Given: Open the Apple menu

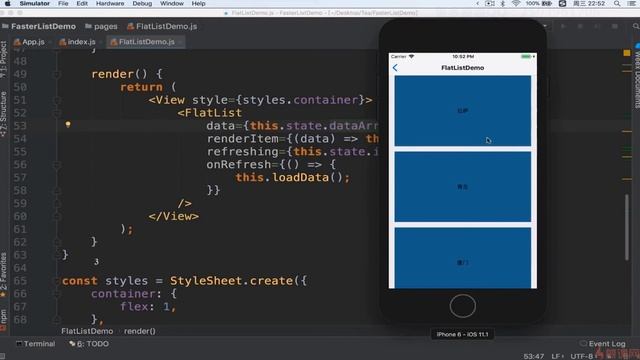Looking at the screenshot, I should point(7,4).
